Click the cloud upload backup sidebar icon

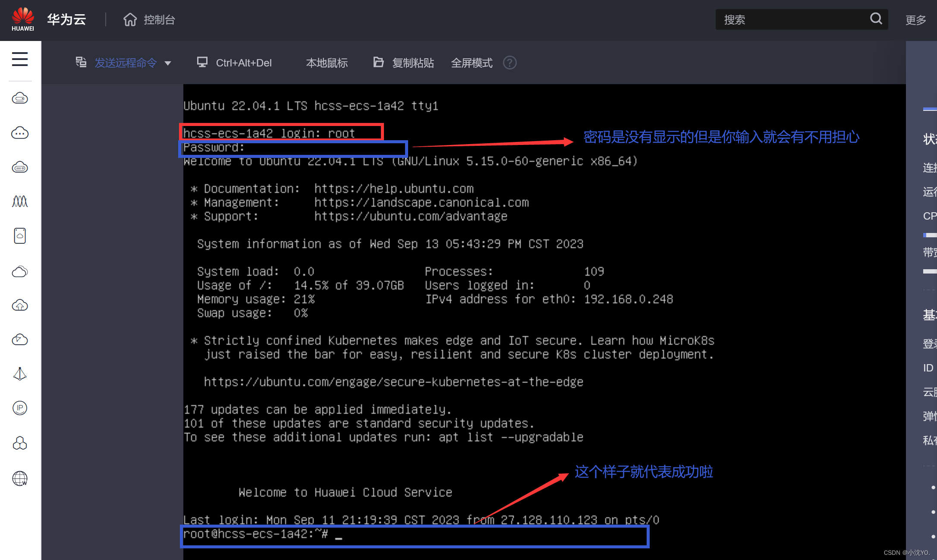(x=20, y=305)
